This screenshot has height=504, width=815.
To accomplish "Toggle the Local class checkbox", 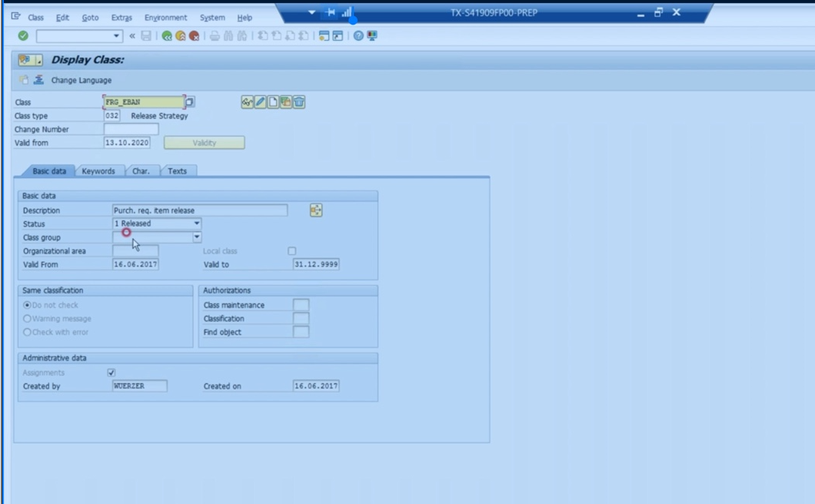I will coord(292,251).
